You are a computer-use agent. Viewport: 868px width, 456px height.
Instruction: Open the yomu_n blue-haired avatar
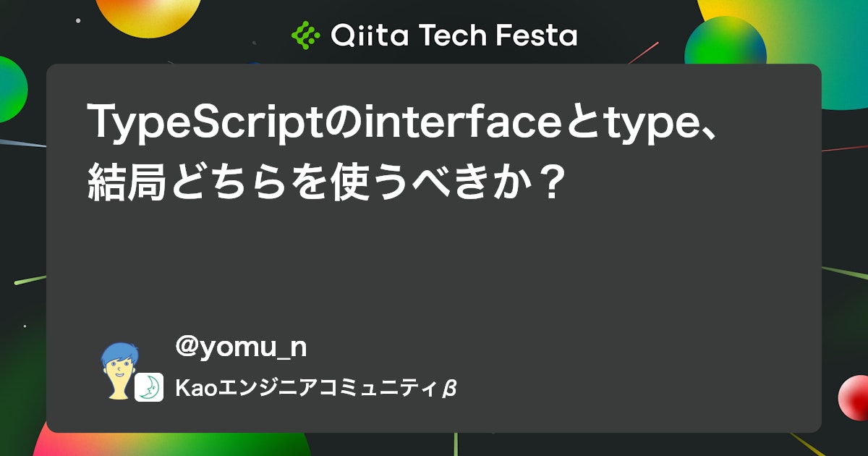[118, 370]
